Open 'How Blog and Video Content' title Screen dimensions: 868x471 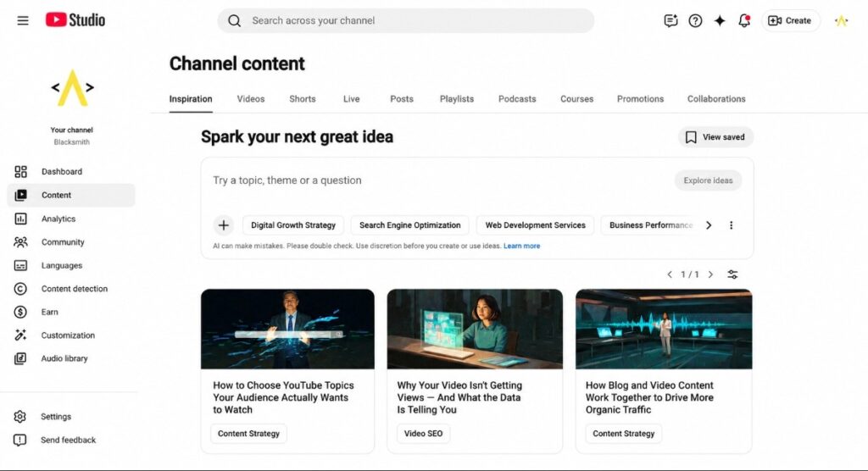coord(649,397)
